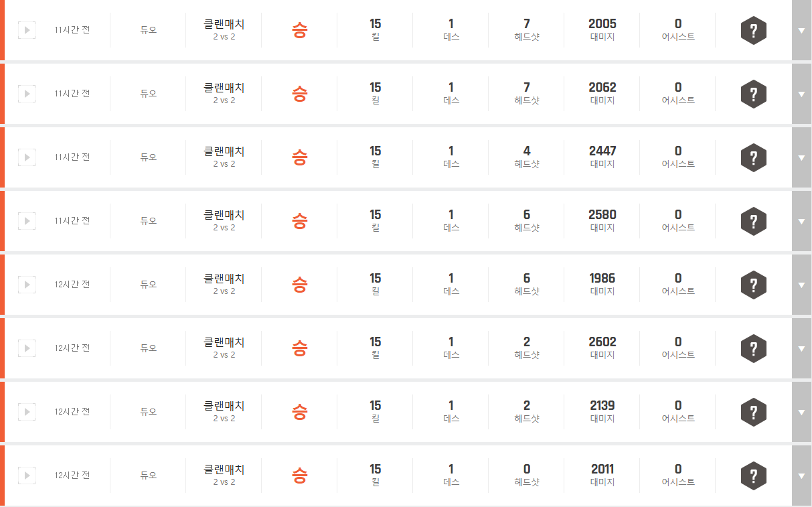Expand details for the 1986 damage match

pos(801,285)
